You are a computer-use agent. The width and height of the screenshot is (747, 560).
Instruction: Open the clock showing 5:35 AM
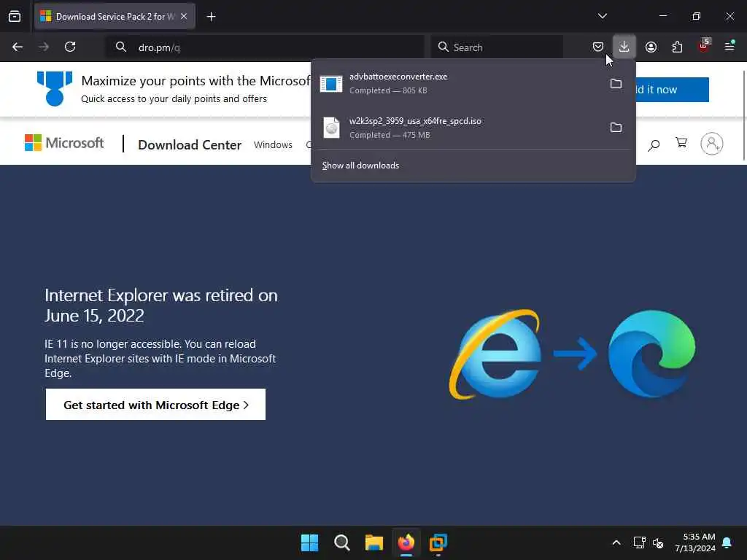pos(695,542)
